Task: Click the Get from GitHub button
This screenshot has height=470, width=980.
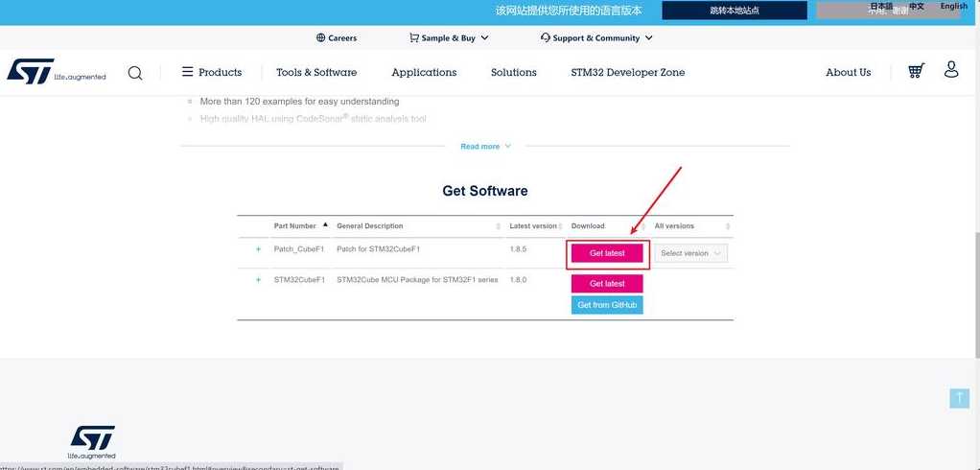Action: [x=607, y=305]
